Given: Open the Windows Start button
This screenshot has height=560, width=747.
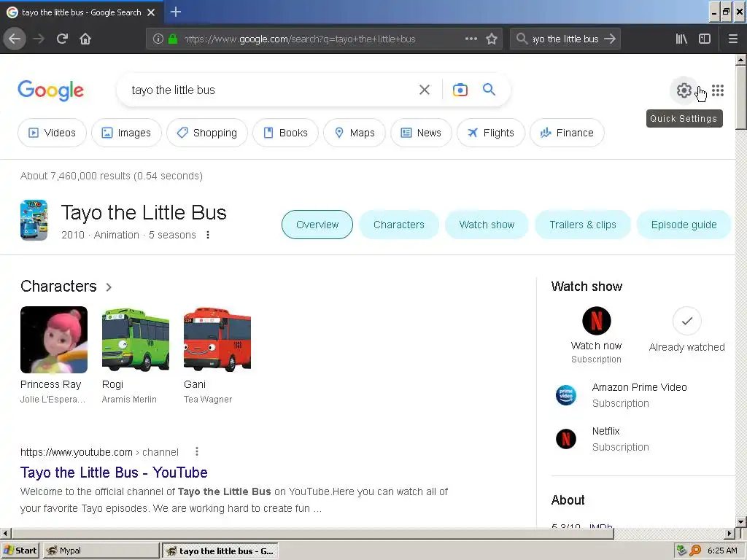Looking at the screenshot, I should pyautogui.click(x=20, y=551).
